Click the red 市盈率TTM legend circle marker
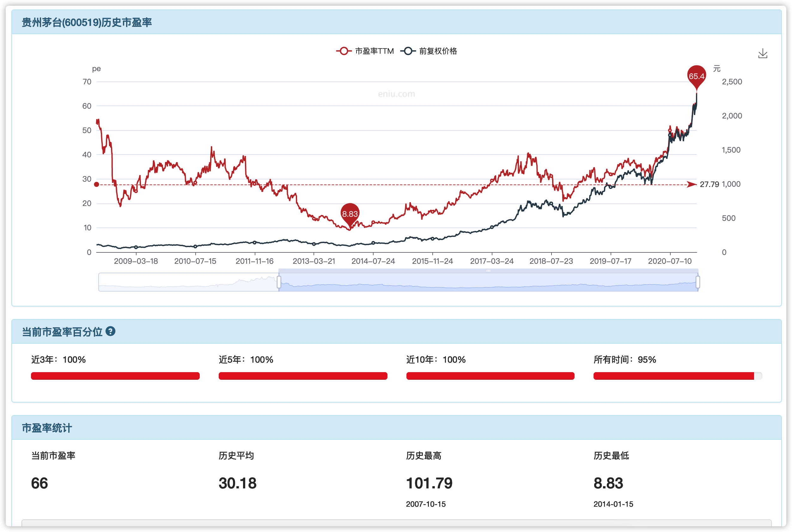Image resolution: width=792 pixels, height=532 pixels. coord(344,51)
